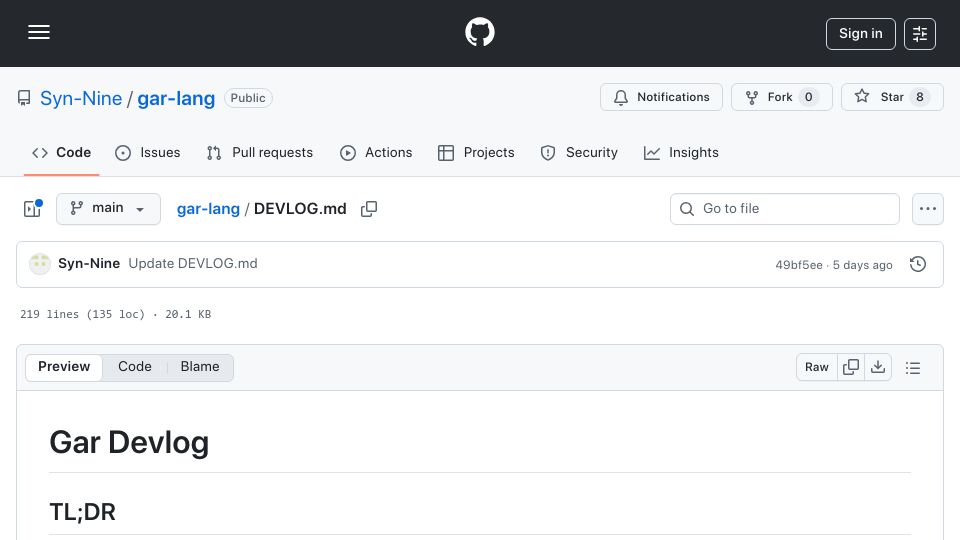
Task: View commit history clock icon
Action: point(918,264)
